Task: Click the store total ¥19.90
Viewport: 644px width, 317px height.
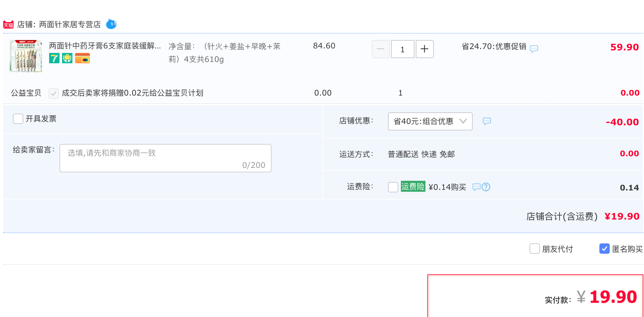Action: click(x=622, y=216)
